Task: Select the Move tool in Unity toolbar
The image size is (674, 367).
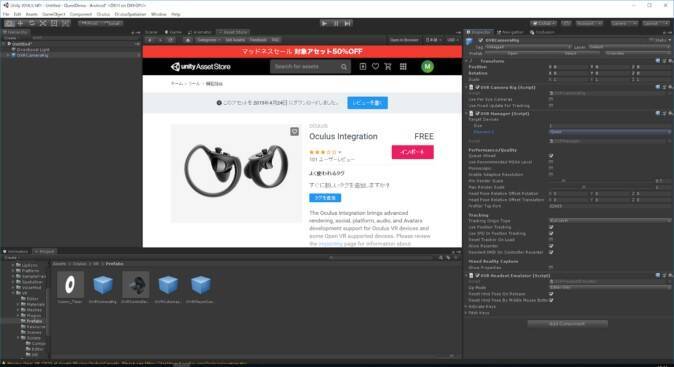Action: pos(20,23)
